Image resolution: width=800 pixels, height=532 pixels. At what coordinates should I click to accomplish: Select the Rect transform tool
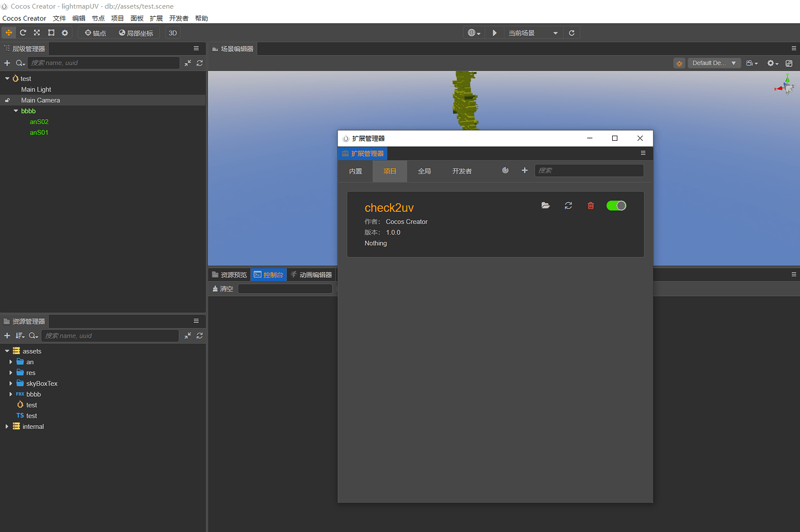[x=51, y=33]
